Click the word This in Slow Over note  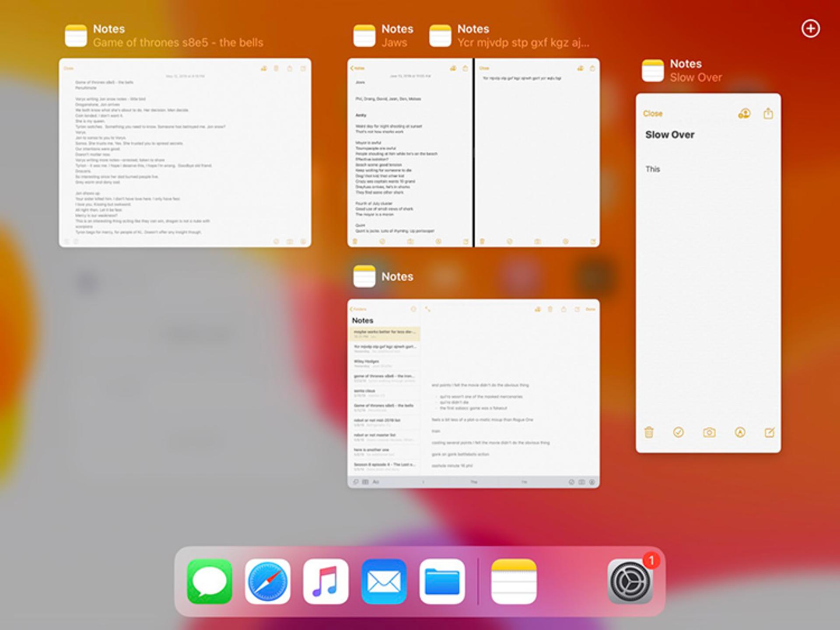tap(652, 169)
